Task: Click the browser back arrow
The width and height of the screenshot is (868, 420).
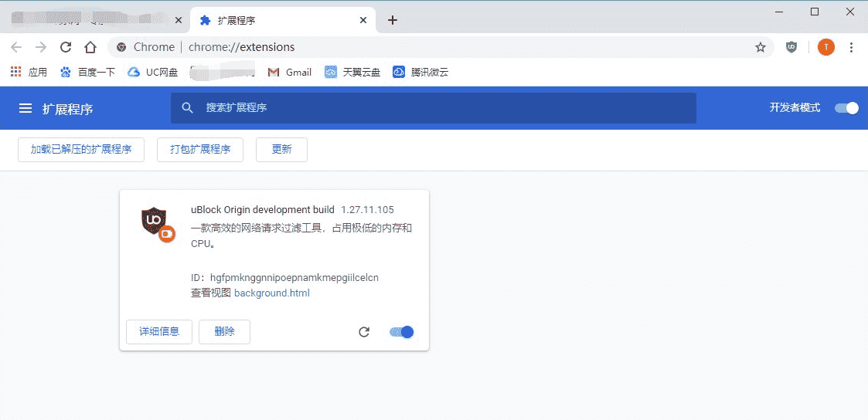Action: pos(17,47)
